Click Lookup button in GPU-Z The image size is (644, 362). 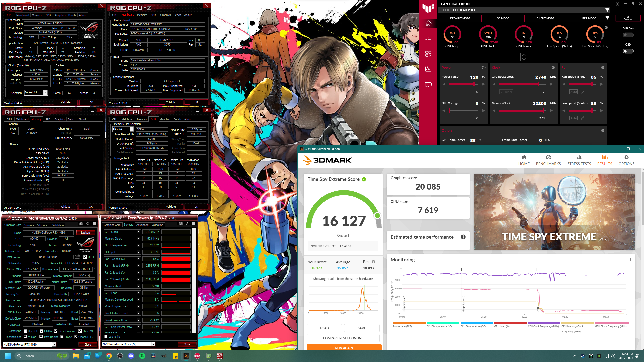click(85, 233)
